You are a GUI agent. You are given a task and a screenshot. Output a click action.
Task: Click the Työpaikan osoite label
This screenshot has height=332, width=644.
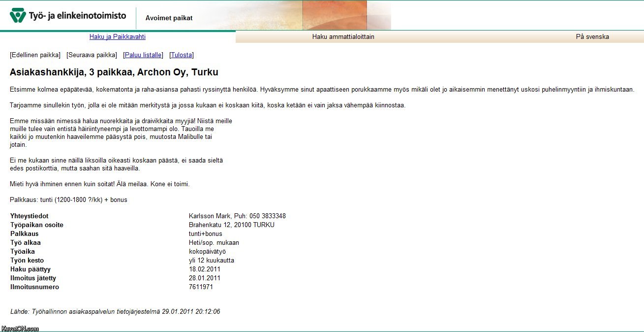pos(37,225)
